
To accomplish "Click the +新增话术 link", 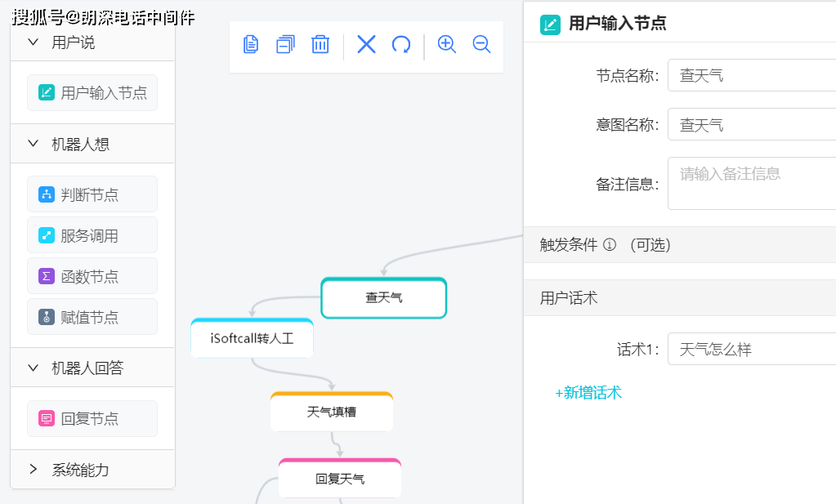I will (x=588, y=393).
